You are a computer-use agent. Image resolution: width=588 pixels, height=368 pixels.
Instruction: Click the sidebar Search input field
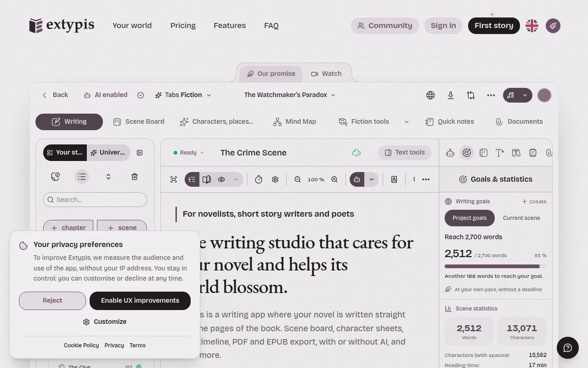coord(95,200)
